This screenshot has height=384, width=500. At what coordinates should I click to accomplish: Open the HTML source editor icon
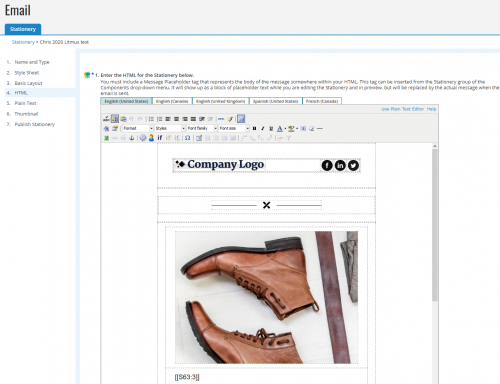(221, 119)
